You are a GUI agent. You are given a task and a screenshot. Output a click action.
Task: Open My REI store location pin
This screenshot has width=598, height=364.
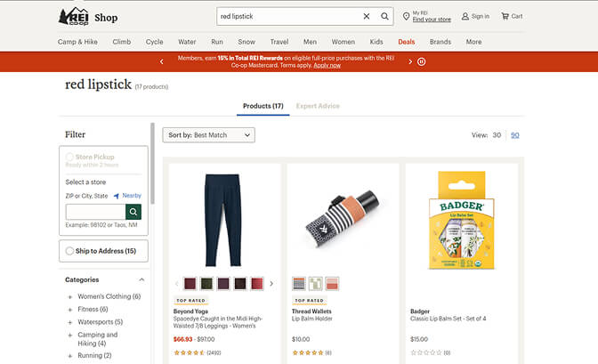click(407, 16)
